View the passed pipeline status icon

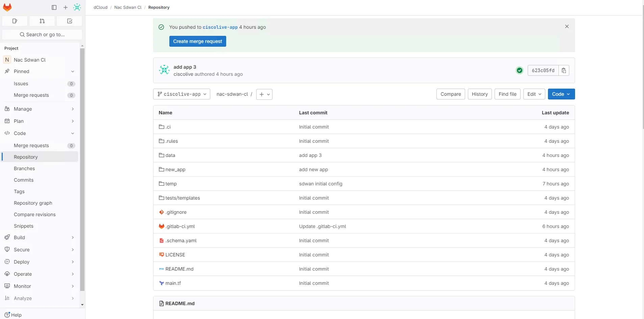pyautogui.click(x=520, y=70)
